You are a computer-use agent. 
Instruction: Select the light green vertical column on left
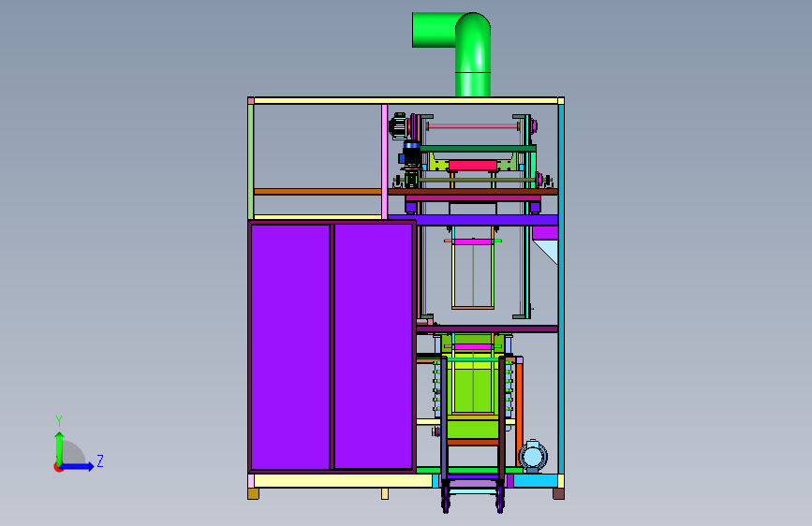click(x=251, y=162)
